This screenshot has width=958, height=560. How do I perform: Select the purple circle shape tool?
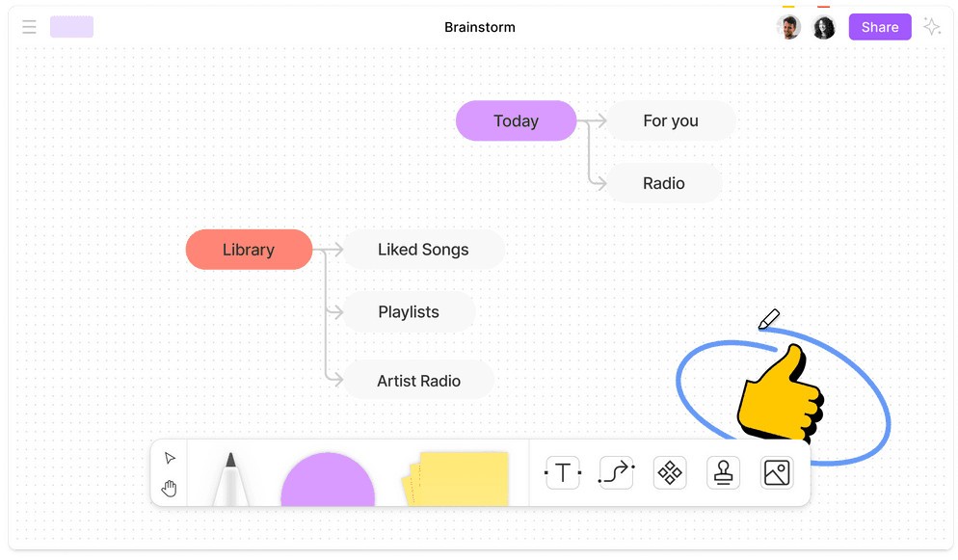pyautogui.click(x=328, y=479)
